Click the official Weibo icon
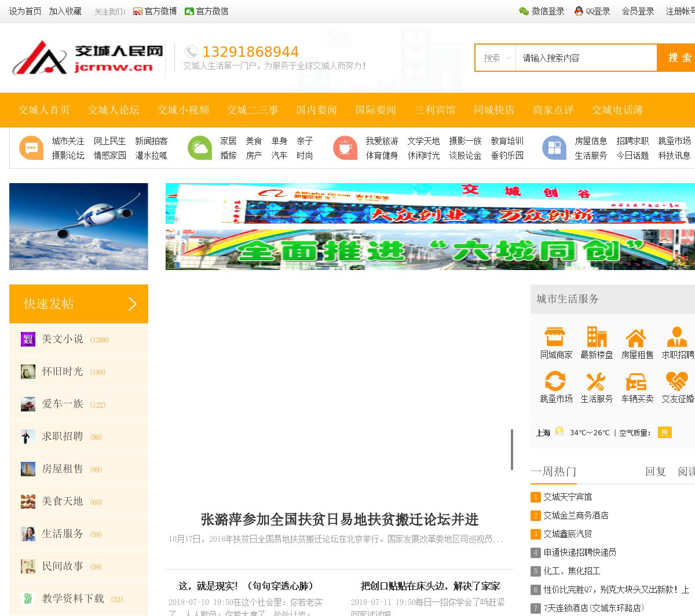This screenshot has width=695, height=616. point(137,12)
